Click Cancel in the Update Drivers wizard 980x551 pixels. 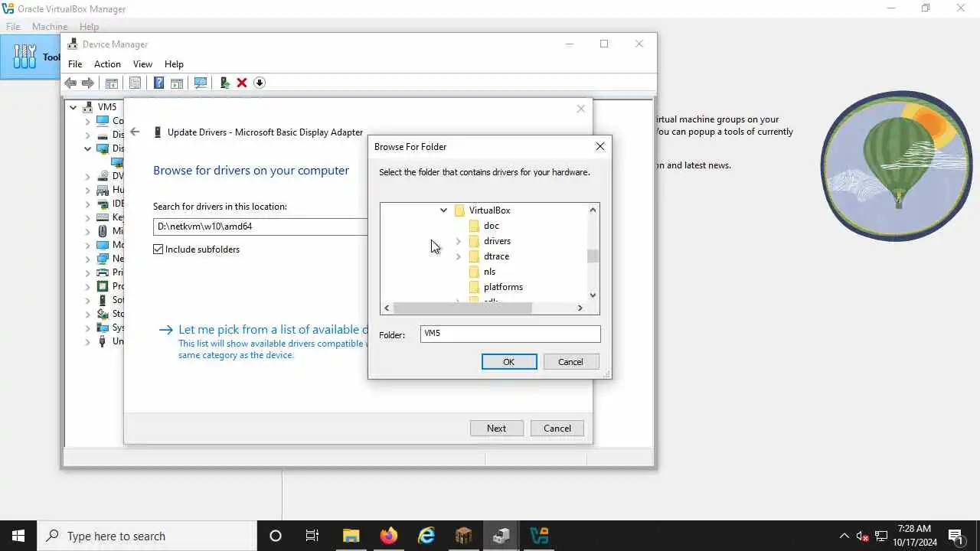tap(557, 429)
